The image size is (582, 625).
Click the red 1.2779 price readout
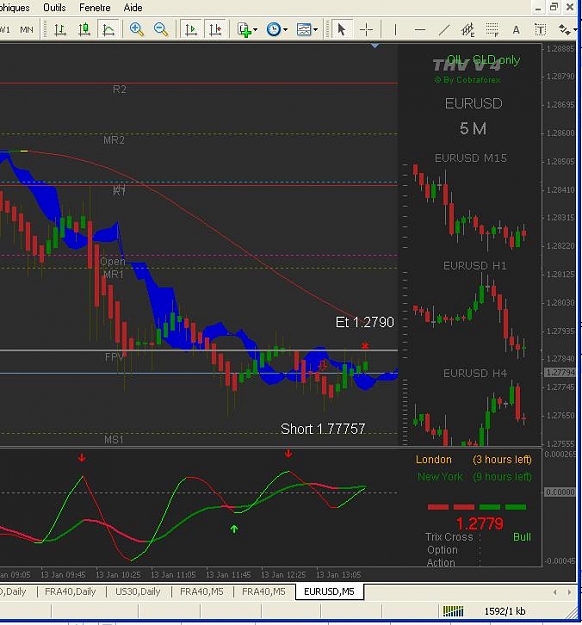pyautogui.click(x=480, y=523)
